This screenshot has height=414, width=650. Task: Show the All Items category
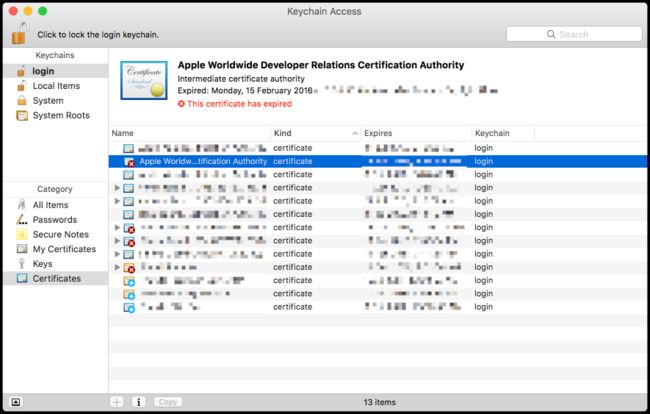56,205
